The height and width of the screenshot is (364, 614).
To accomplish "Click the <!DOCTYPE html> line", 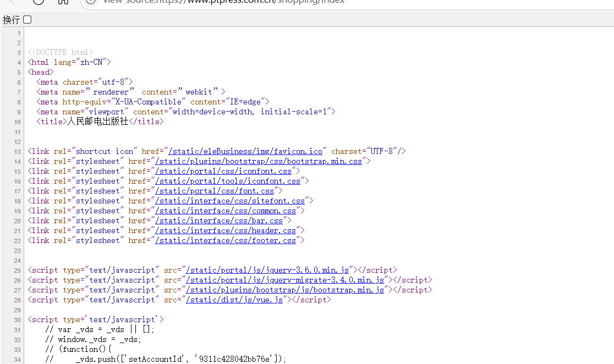I will click(61, 52).
